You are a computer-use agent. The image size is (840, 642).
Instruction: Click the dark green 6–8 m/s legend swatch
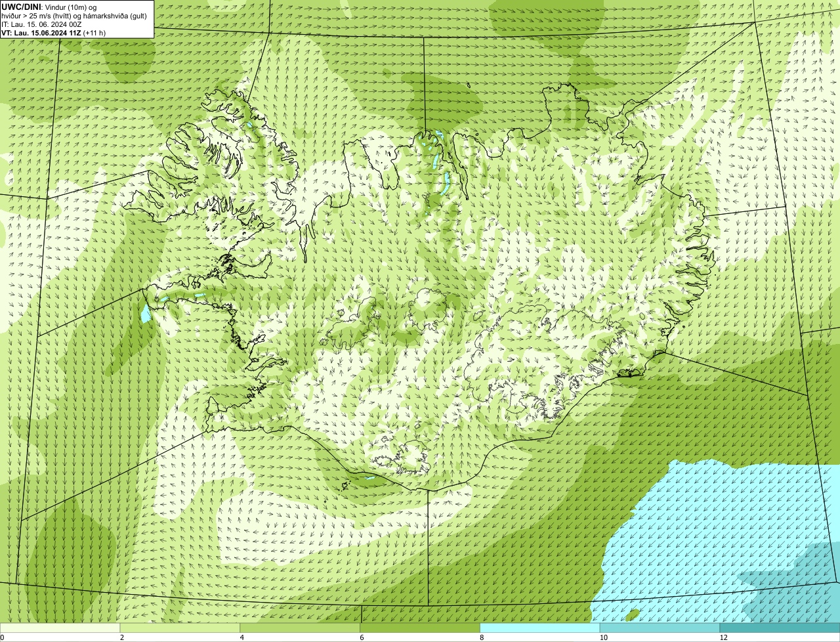tap(421, 628)
